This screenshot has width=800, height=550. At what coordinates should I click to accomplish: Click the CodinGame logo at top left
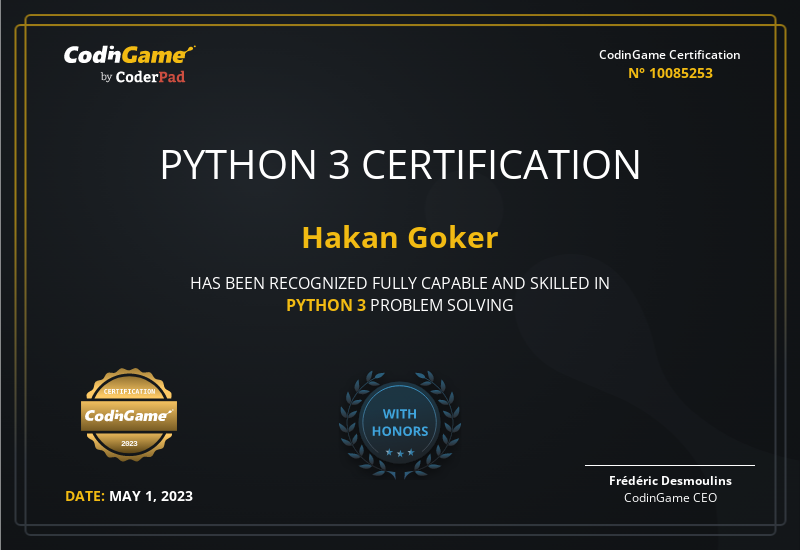coord(129,55)
